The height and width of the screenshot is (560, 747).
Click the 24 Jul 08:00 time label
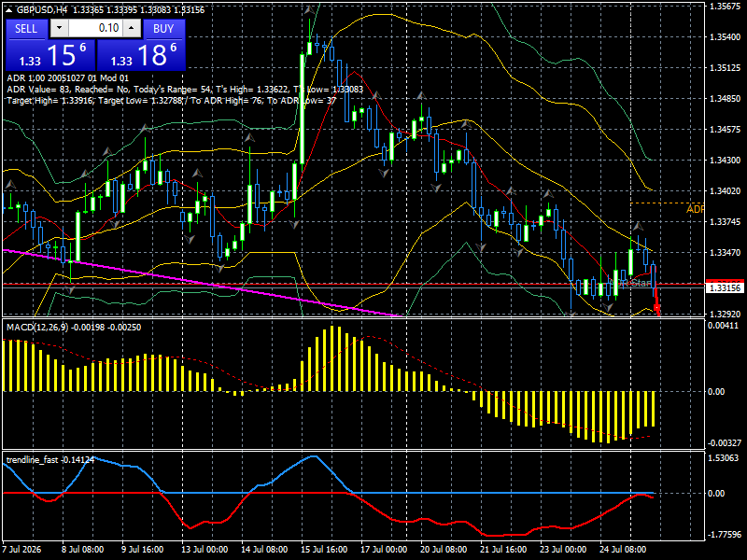tap(623, 550)
